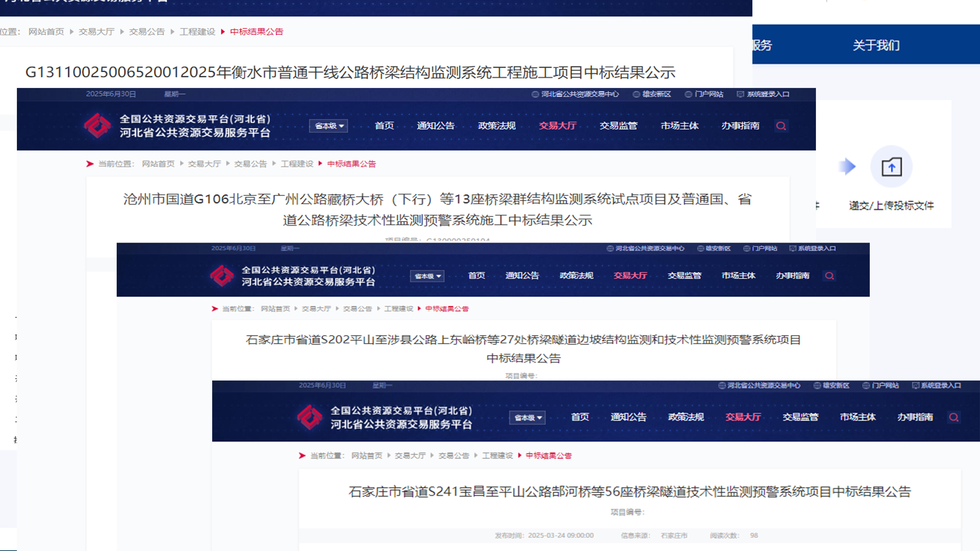This screenshot has height=551, width=980.
Task: Open the 关于我们 menu at top right
Action: [876, 46]
